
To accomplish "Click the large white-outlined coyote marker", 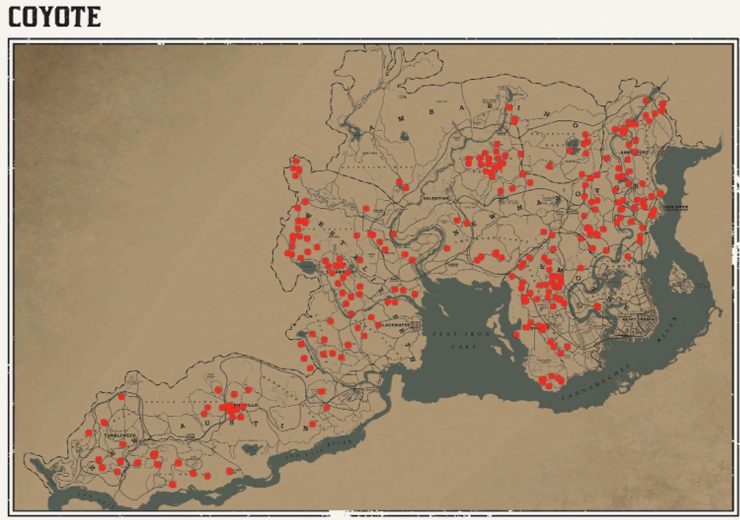I will point(557,282).
